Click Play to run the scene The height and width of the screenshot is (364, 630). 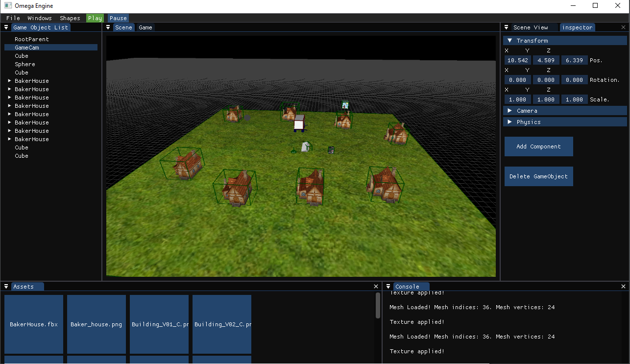pos(95,18)
